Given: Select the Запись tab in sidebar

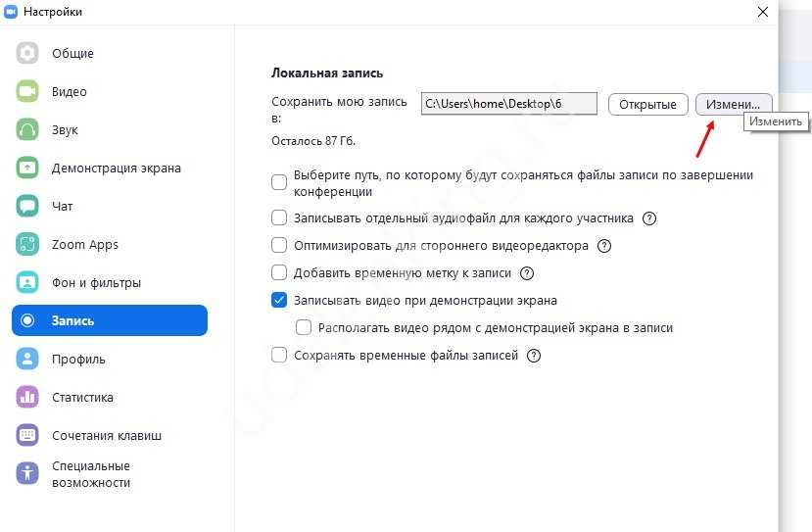Looking at the screenshot, I should [109, 320].
